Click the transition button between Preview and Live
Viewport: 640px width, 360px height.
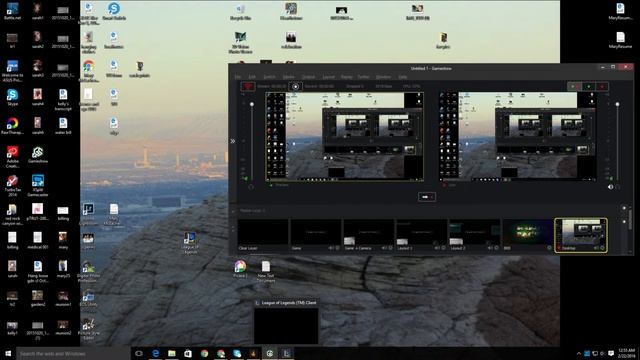[427, 197]
